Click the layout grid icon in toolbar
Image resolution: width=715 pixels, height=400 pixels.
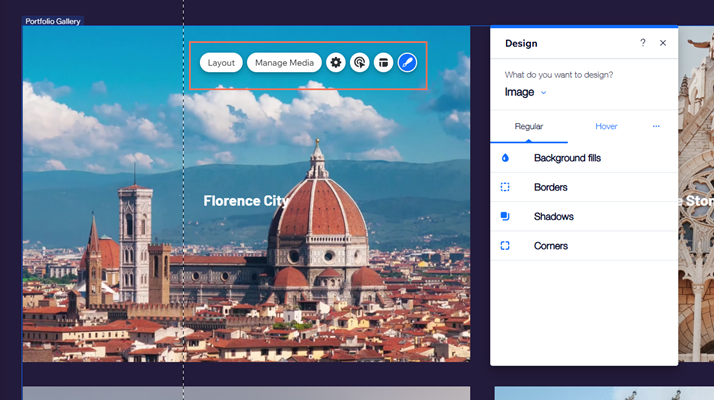[383, 63]
